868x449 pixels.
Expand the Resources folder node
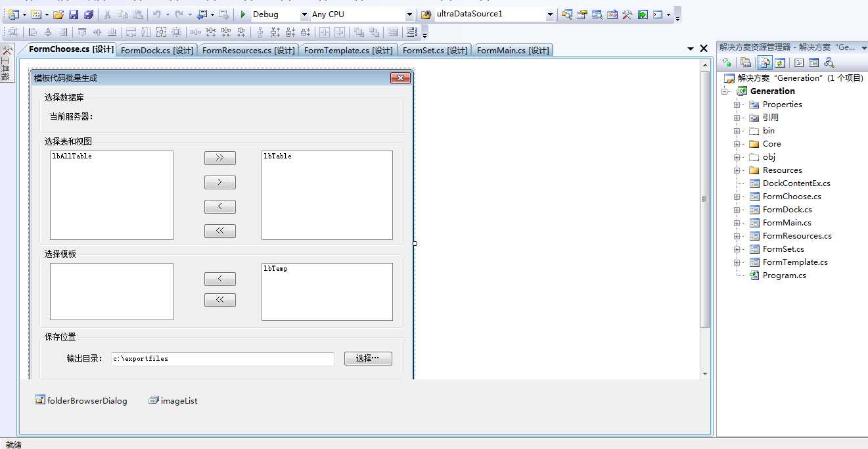pos(737,170)
